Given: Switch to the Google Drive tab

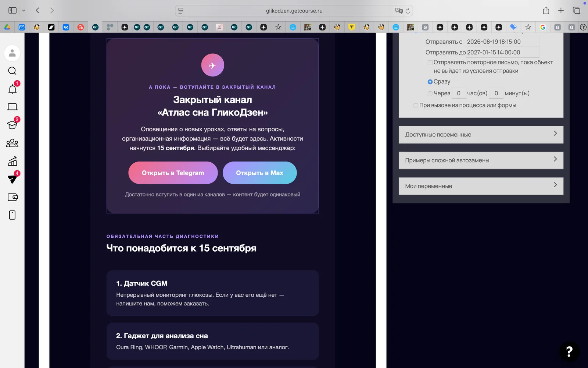Looking at the screenshot, I should (7, 27).
